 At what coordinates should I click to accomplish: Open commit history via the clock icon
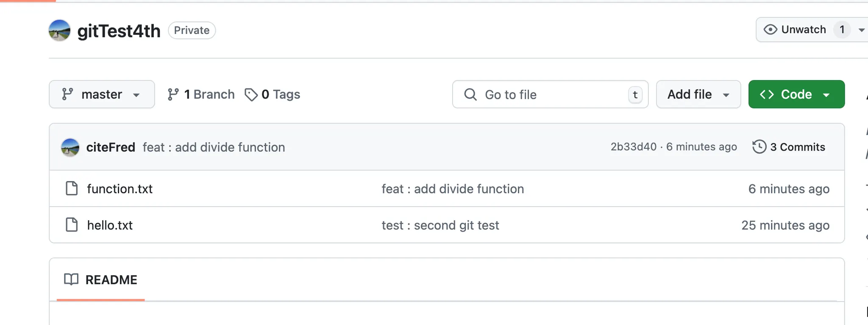(759, 147)
